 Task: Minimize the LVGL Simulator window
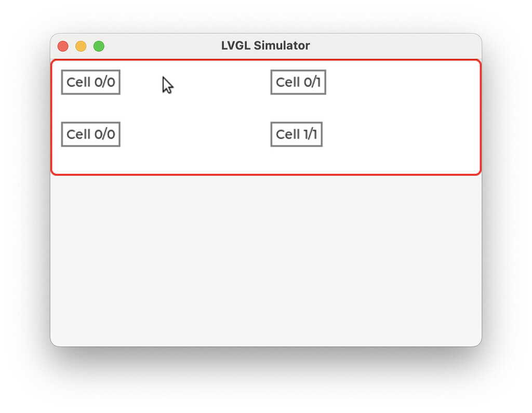pos(81,46)
